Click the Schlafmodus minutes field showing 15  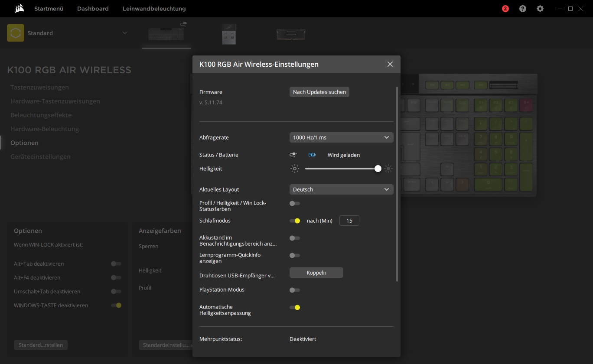pos(349,221)
